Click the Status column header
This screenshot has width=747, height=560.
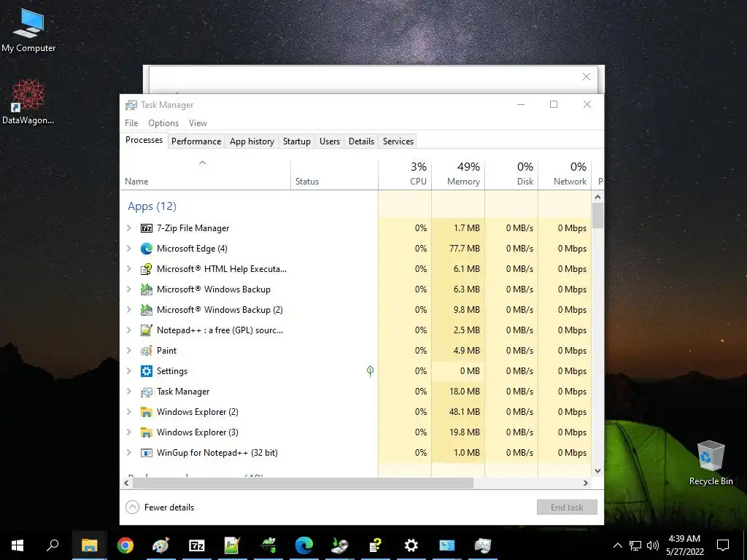(x=334, y=175)
